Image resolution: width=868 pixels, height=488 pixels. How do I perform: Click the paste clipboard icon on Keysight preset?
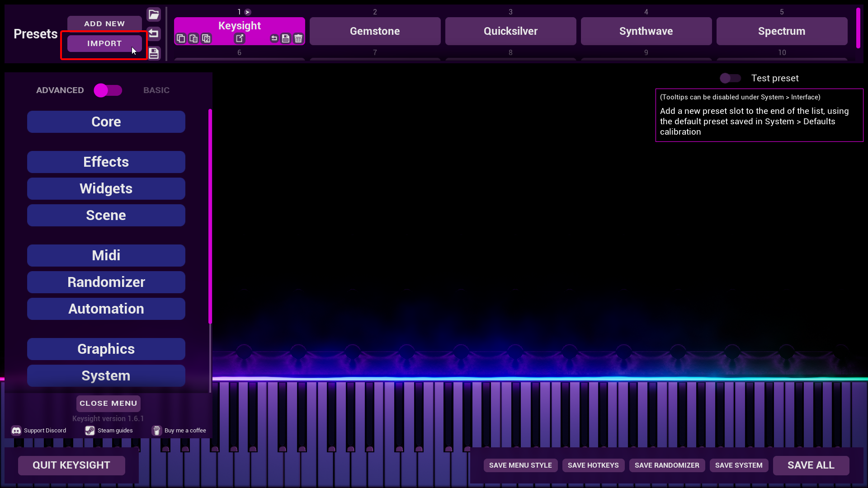coord(193,38)
